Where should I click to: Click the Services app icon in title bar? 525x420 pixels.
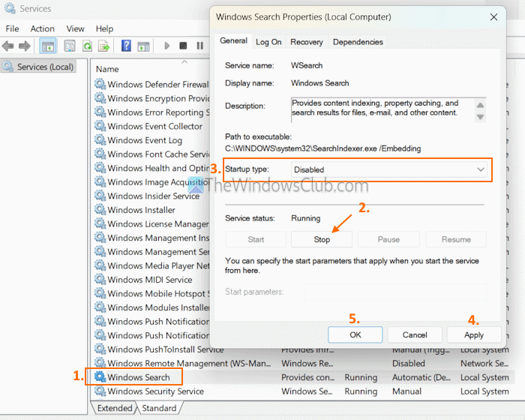(9, 8)
